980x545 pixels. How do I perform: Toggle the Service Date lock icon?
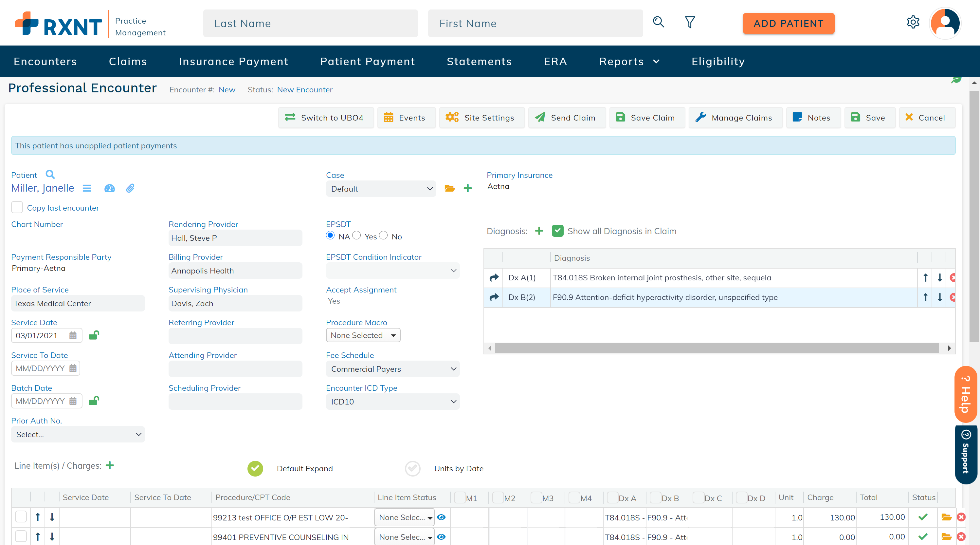click(94, 335)
